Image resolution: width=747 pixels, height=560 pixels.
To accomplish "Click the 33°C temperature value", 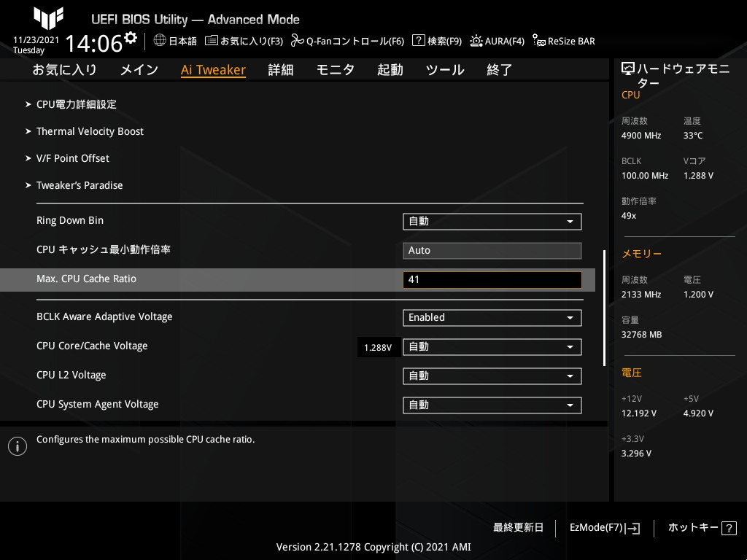I will [693, 136].
